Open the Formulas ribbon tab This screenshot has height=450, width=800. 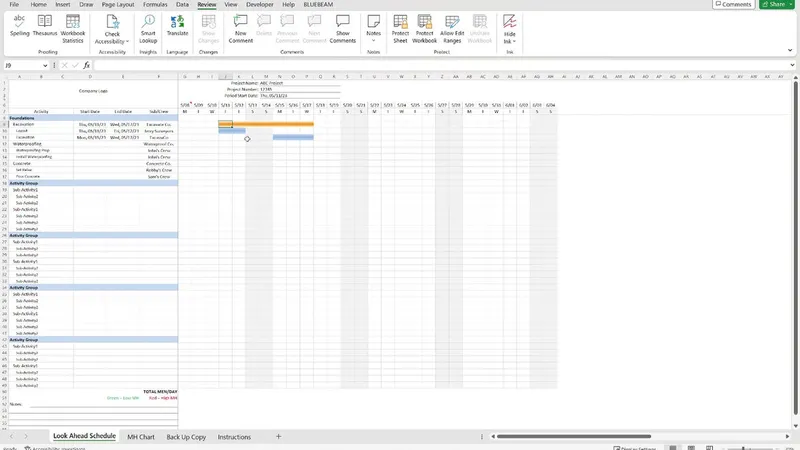pos(155,4)
